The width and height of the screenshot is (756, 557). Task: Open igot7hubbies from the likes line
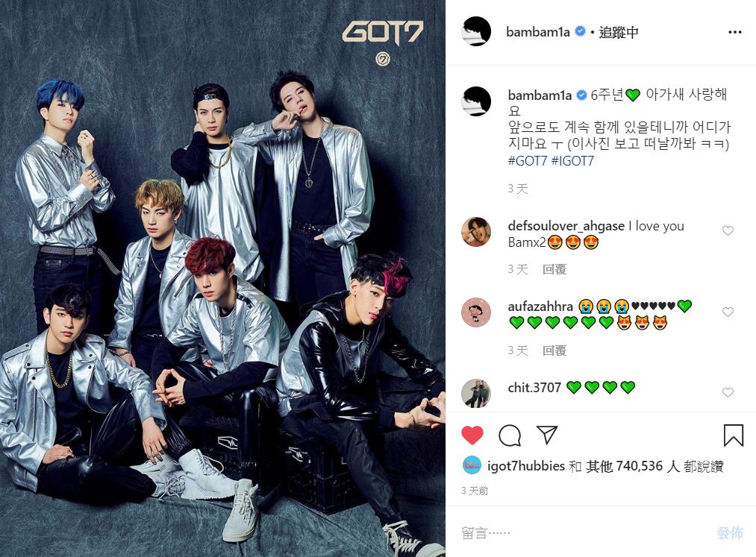tap(525, 466)
